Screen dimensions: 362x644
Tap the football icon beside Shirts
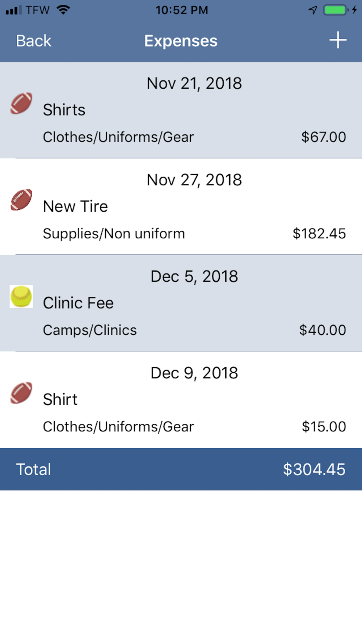coord(21,104)
